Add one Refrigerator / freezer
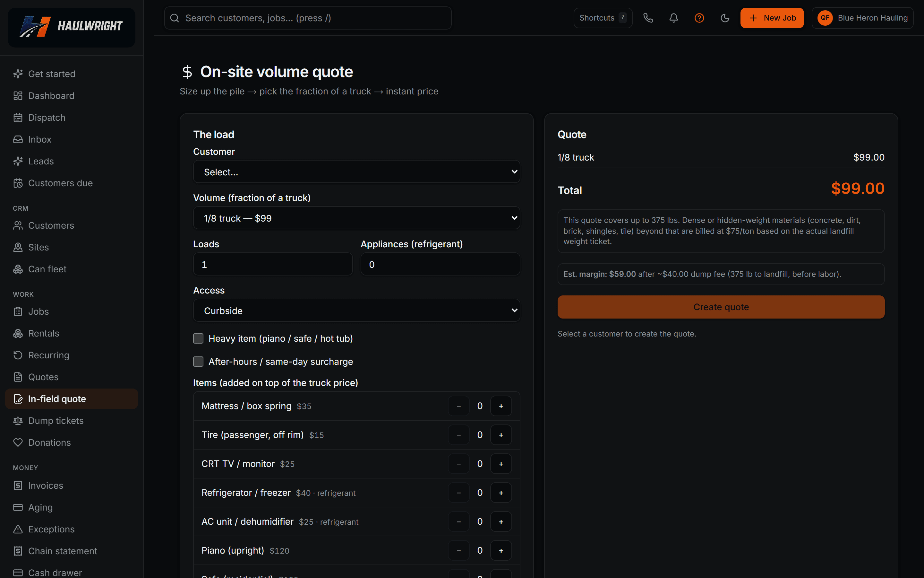The image size is (924, 578). [501, 492]
